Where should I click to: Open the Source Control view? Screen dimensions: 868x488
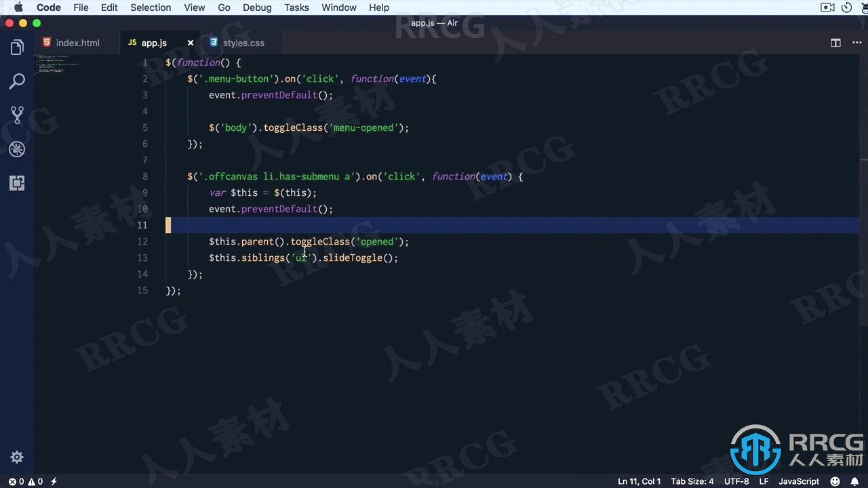(x=17, y=115)
